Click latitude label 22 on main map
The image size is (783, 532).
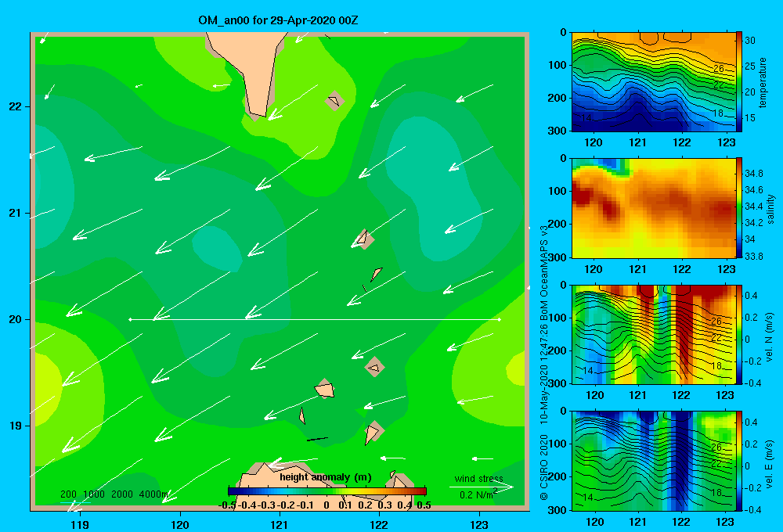coord(16,106)
